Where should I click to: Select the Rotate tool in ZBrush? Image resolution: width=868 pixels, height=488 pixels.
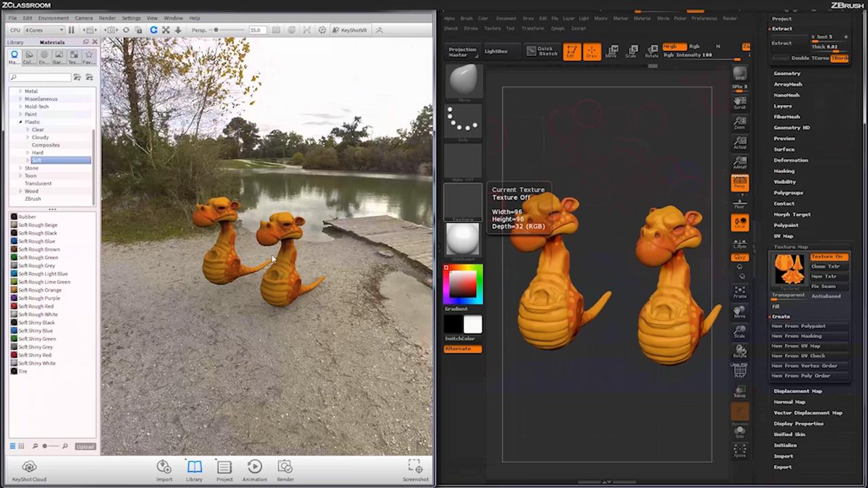coord(652,52)
